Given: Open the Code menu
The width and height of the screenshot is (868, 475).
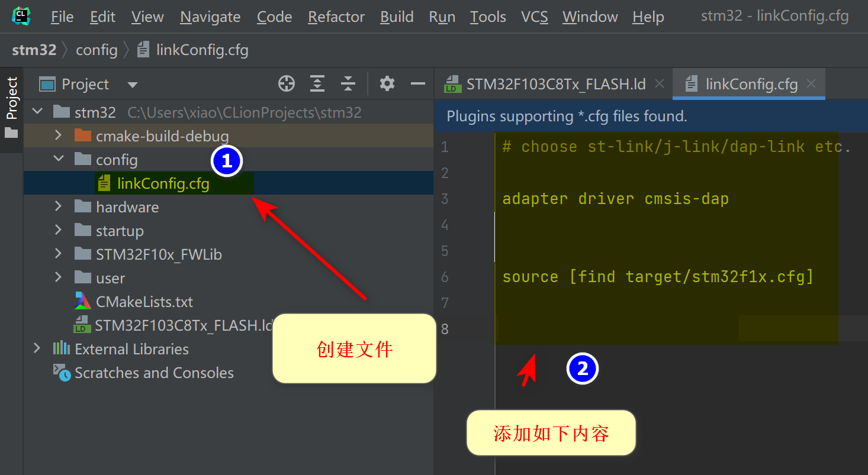Looking at the screenshot, I should pyautogui.click(x=274, y=17).
